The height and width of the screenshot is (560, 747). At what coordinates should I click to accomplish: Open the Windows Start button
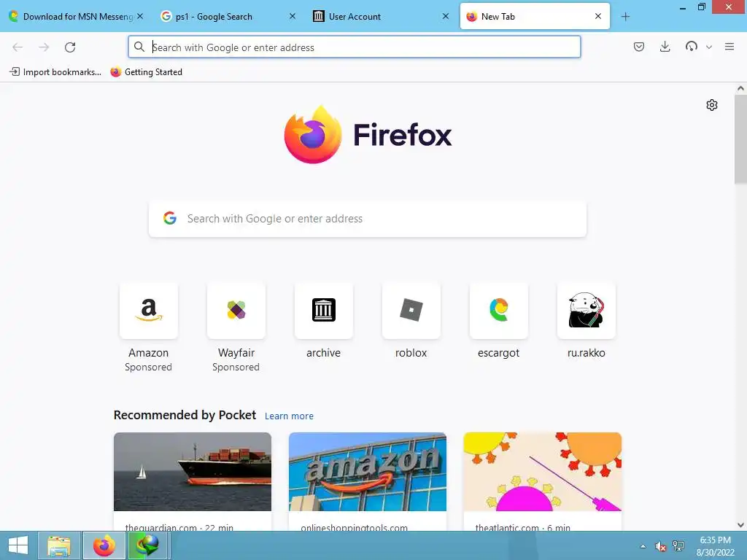tap(18, 545)
